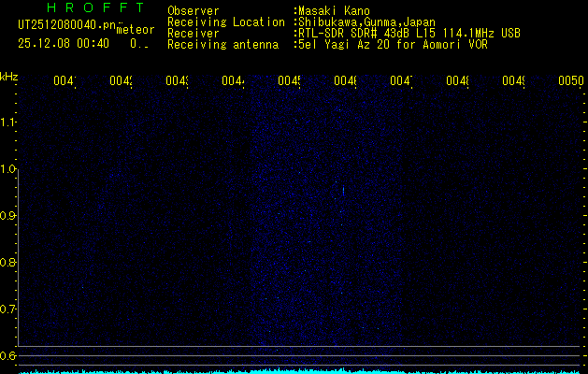Click location text Shibukawa,Gunma,Japan

pos(366,22)
